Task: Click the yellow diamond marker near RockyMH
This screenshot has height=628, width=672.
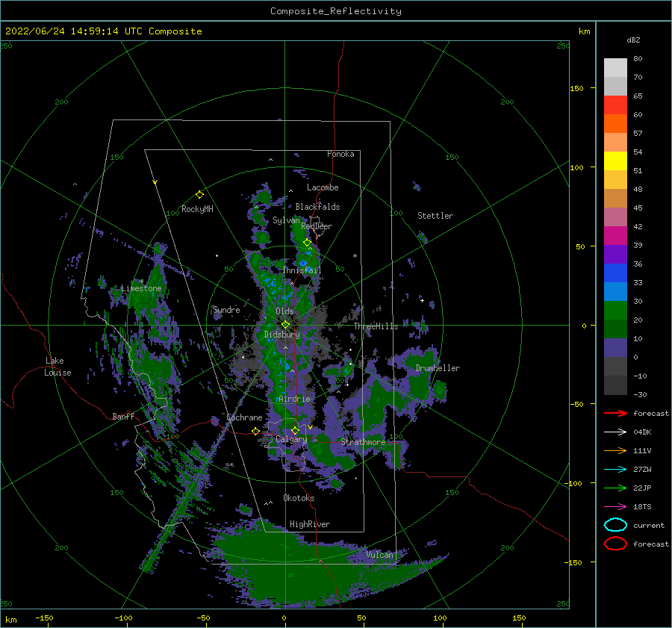Action: (199, 195)
